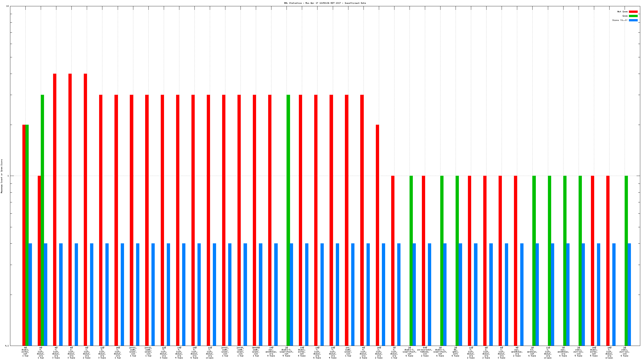Select the db.wpbl.info axis label

click(456, 352)
